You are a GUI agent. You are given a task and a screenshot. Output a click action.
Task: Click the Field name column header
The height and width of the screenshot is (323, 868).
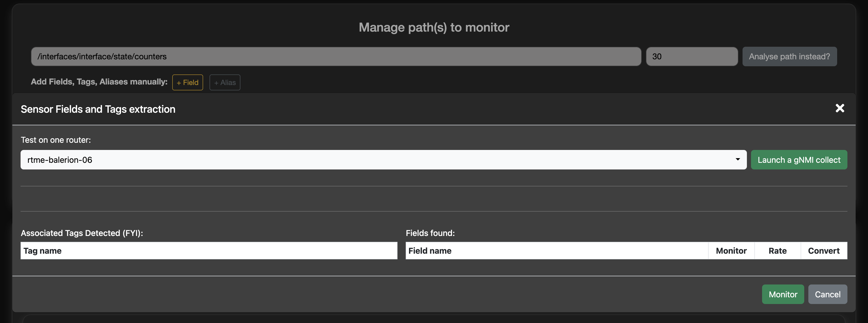tap(430, 251)
